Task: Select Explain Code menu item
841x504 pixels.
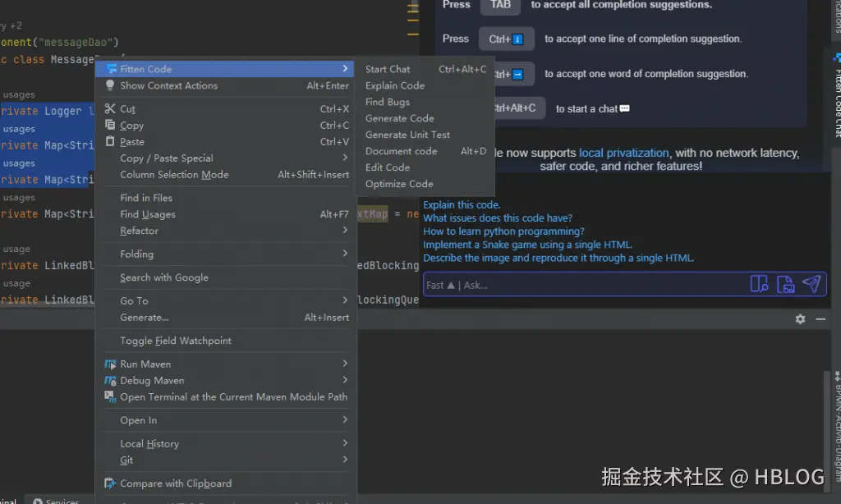Action: point(425,85)
